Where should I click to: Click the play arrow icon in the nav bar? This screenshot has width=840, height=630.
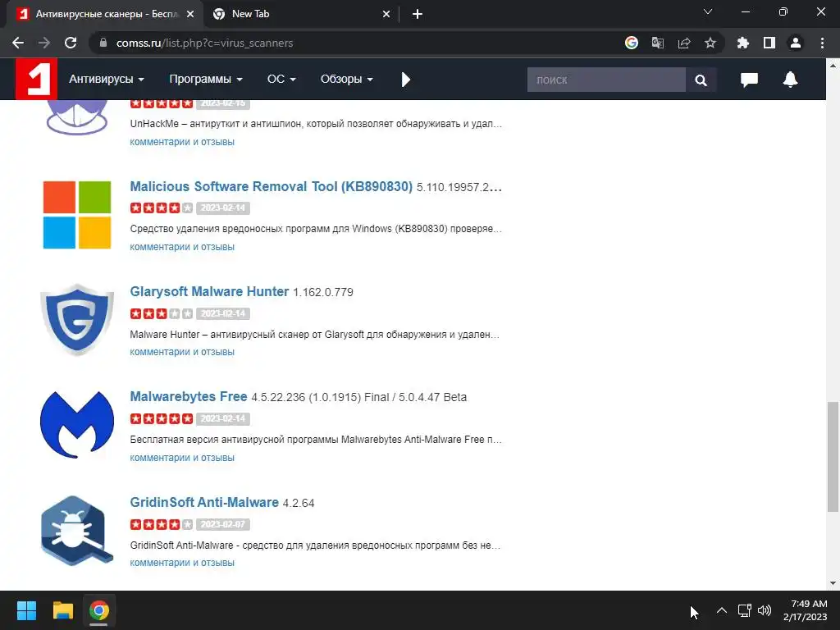click(x=405, y=80)
